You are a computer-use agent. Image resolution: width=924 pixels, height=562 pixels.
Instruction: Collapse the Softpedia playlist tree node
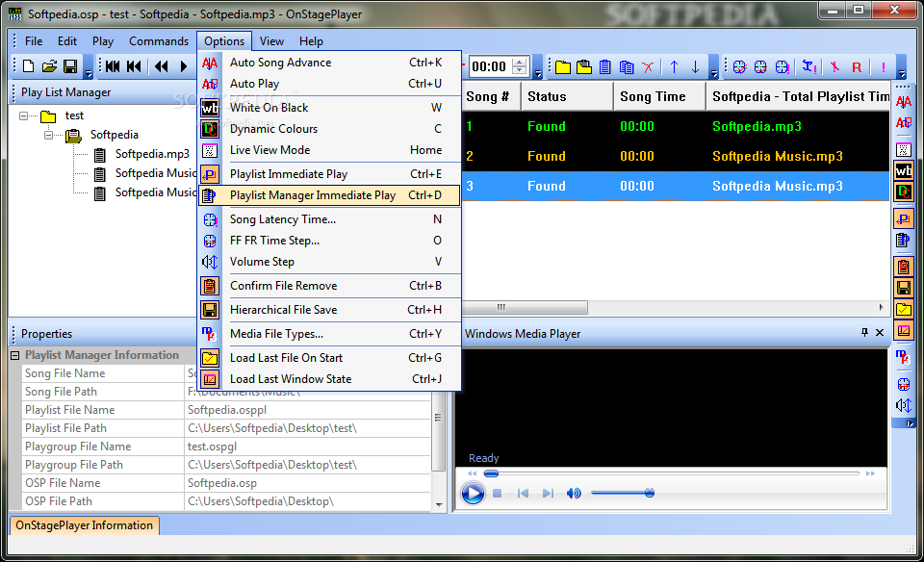(48, 135)
